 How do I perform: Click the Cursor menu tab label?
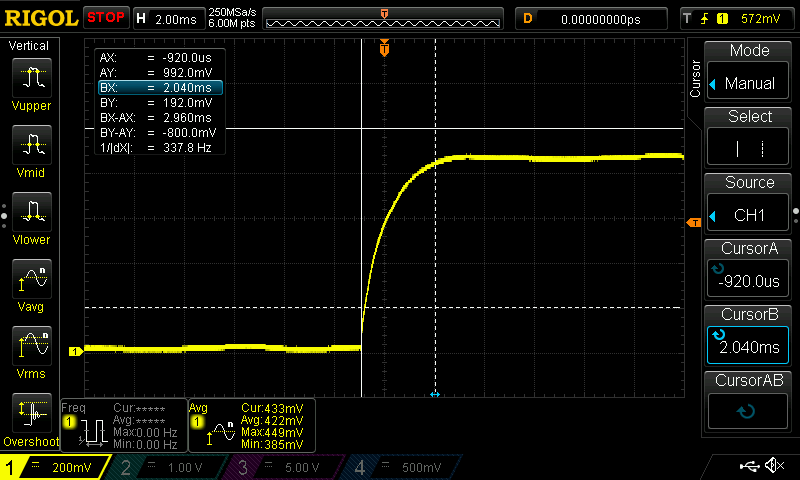click(695, 78)
